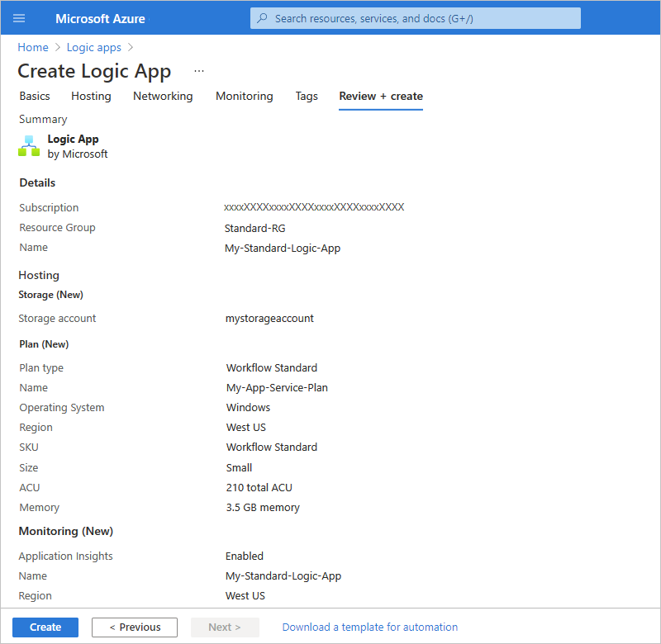
Task: Go to the Home breadcrumb
Action: click(33, 47)
